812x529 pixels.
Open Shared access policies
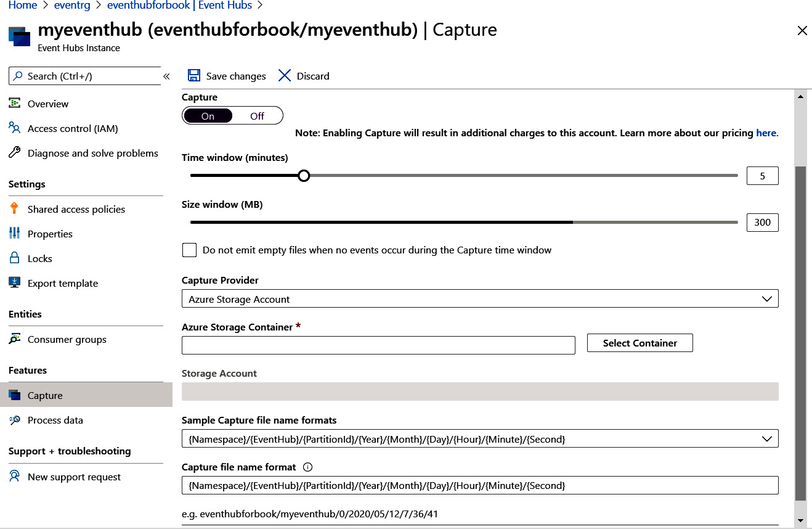point(76,209)
